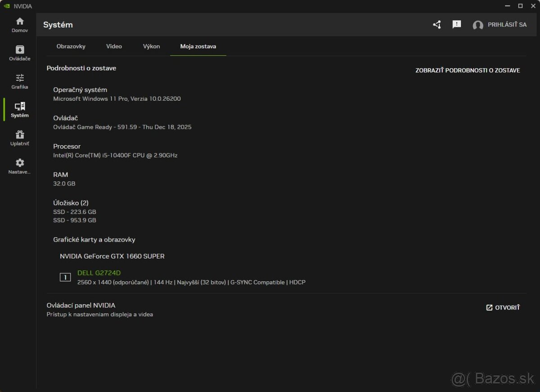Click the feedback message icon

457,25
